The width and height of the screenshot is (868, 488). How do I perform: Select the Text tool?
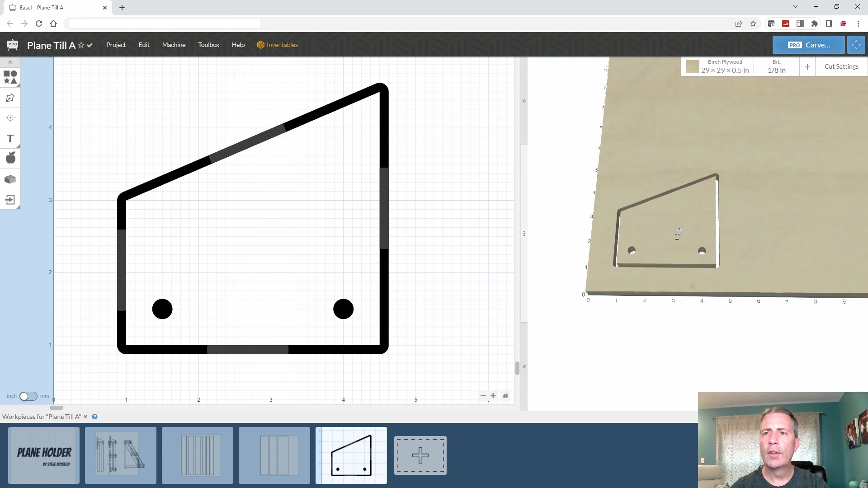10,139
